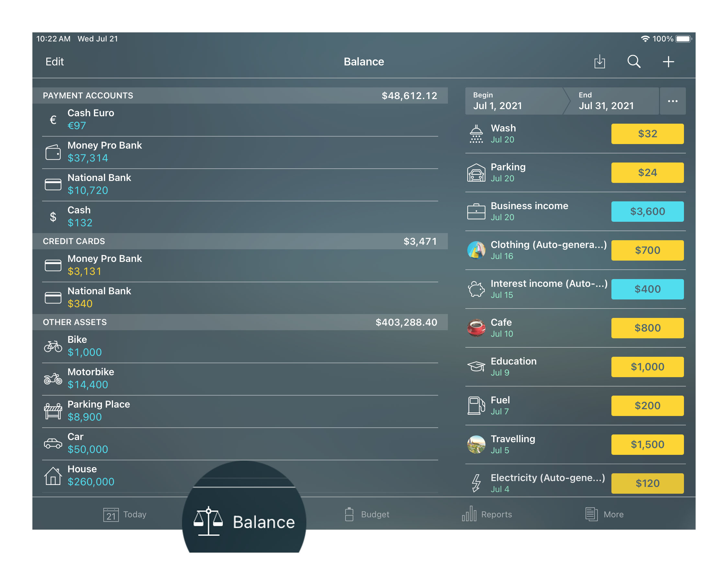Click the search icon button
This screenshot has height=562, width=728.
tap(635, 62)
